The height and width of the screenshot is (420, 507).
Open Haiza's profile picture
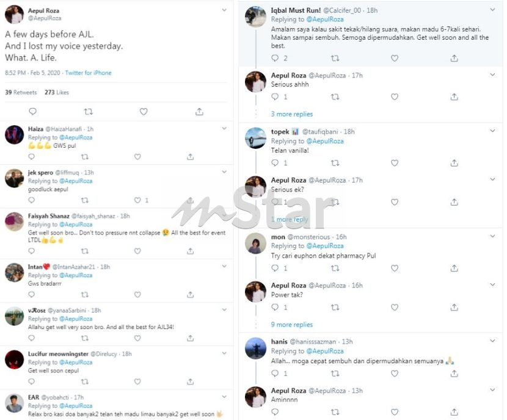14,135
